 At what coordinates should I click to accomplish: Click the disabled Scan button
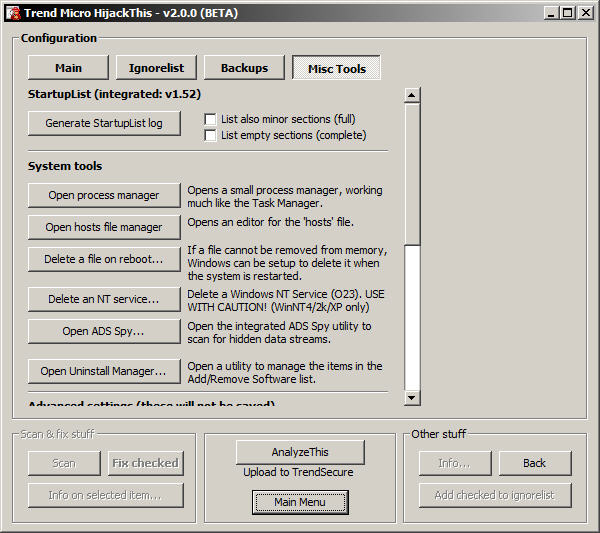pos(64,463)
